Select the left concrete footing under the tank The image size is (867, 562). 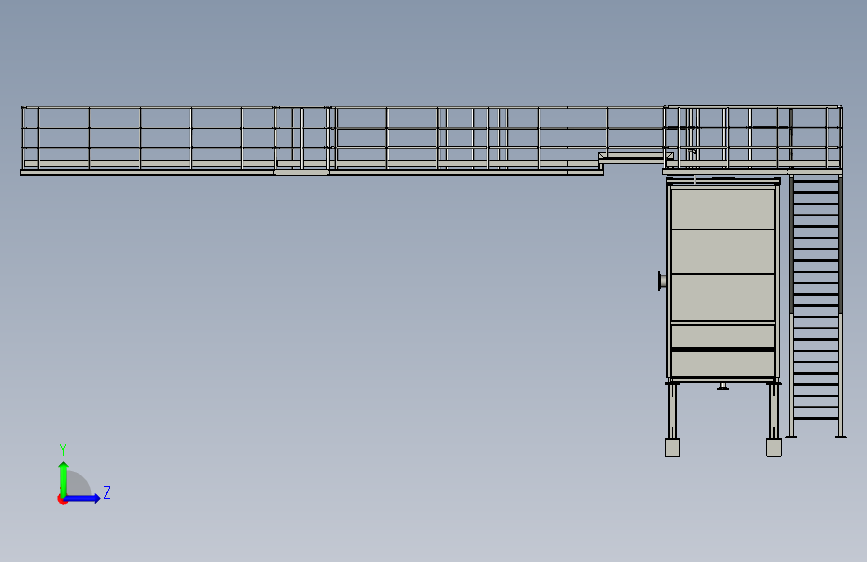pyautogui.click(x=672, y=447)
